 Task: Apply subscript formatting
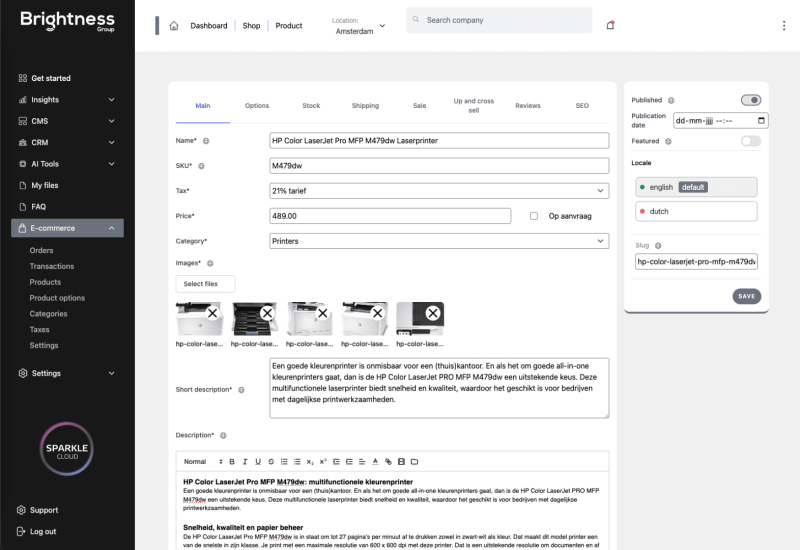click(x=310, y=461)
